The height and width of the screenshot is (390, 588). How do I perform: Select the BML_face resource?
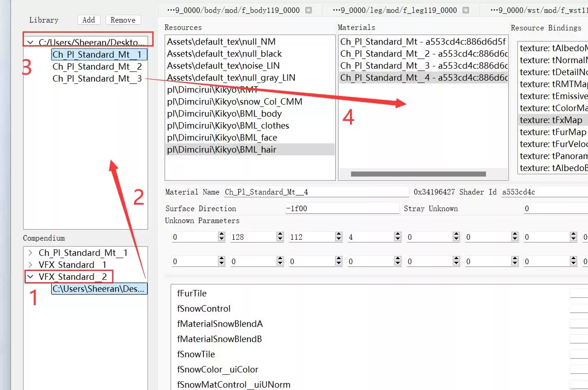222,137
